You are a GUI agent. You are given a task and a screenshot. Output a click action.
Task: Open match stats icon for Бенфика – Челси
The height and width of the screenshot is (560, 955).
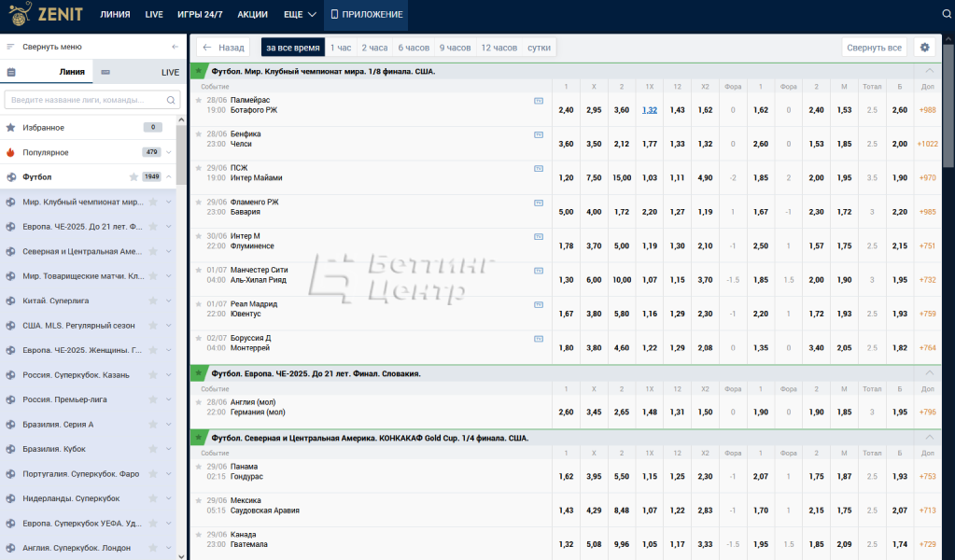[x=539, y=135]
